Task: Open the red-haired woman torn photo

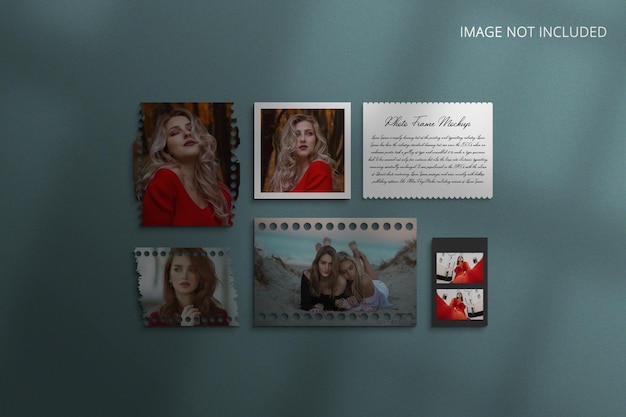Action: pyautogui.click(x=186, y=287)
